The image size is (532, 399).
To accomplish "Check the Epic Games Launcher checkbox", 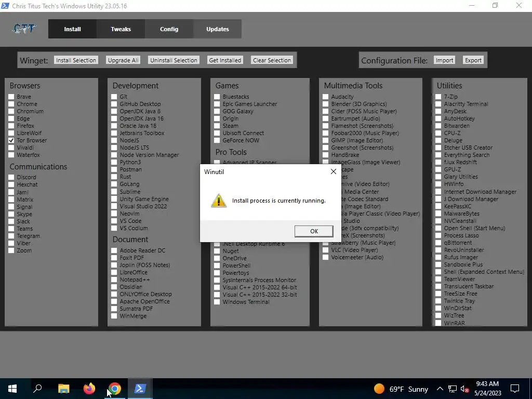I will [x=217, y=104].
